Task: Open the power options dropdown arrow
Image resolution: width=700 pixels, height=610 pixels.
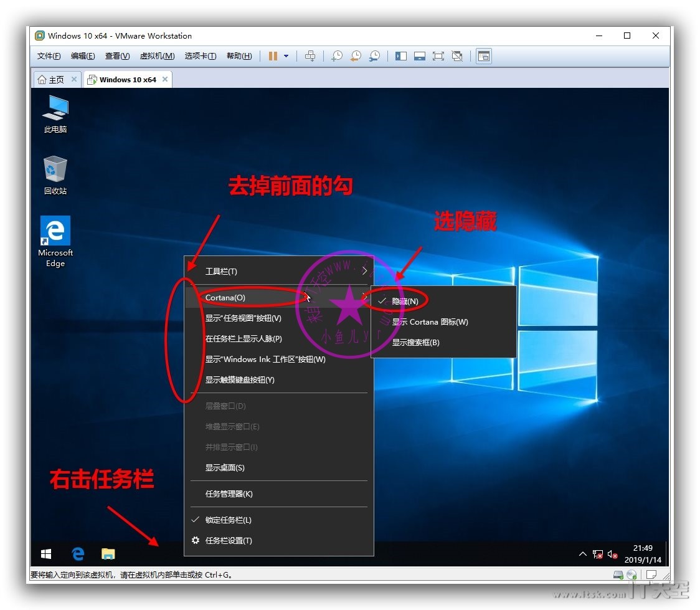Action: point(286,56)
